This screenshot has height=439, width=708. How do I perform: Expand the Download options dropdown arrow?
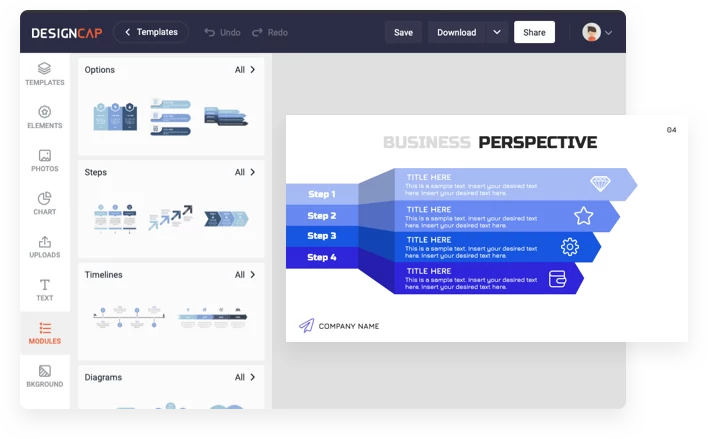(x=497, y=32)
